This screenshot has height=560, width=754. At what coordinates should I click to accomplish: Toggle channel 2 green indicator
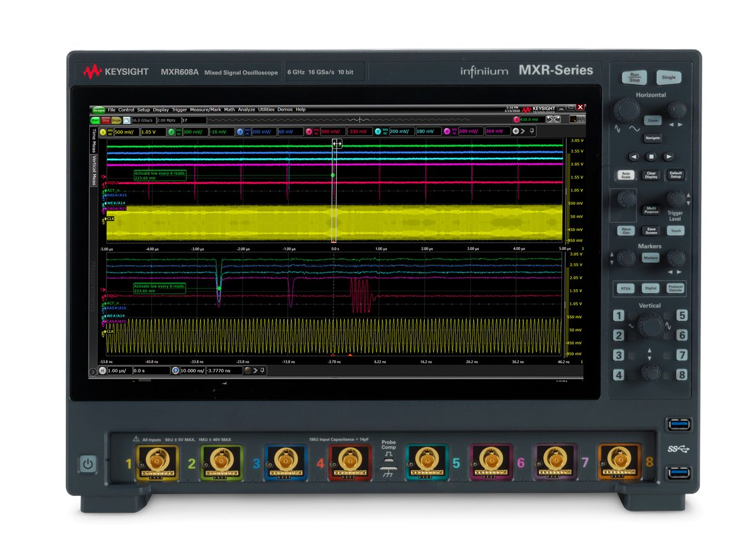pyautogui.click(x=171, y=132)
